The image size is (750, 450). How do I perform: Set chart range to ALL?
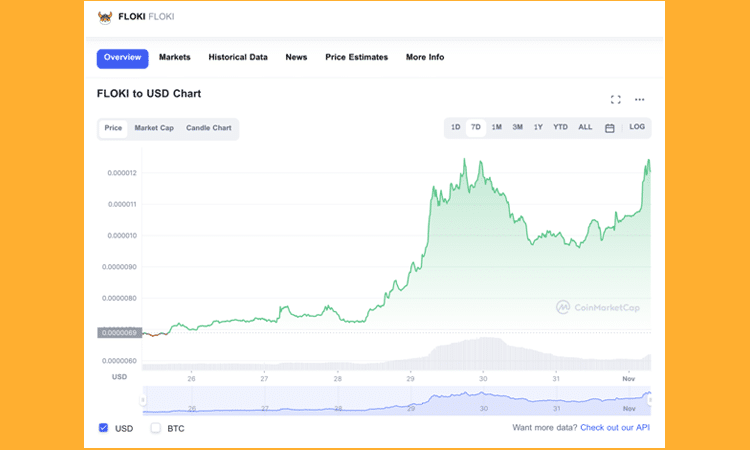(x=585, y=127)
